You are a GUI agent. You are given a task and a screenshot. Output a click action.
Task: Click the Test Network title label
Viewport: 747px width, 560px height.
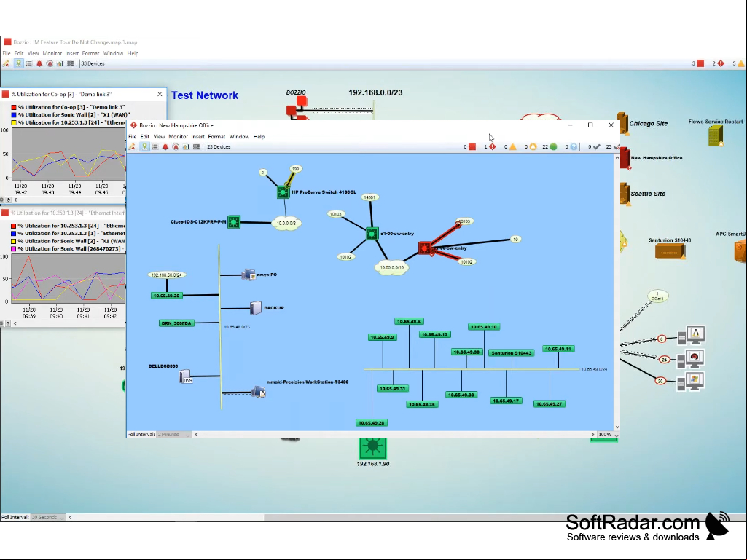(x=205, y=95)
